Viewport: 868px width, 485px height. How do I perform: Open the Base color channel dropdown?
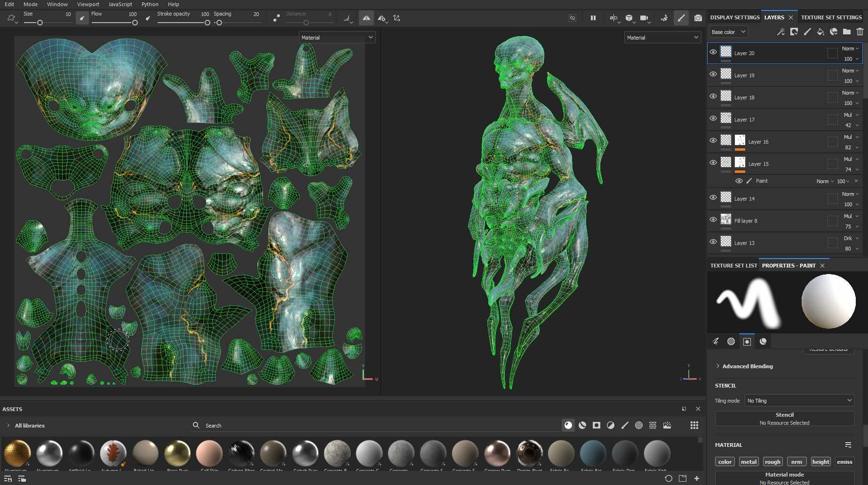point(728,32)
